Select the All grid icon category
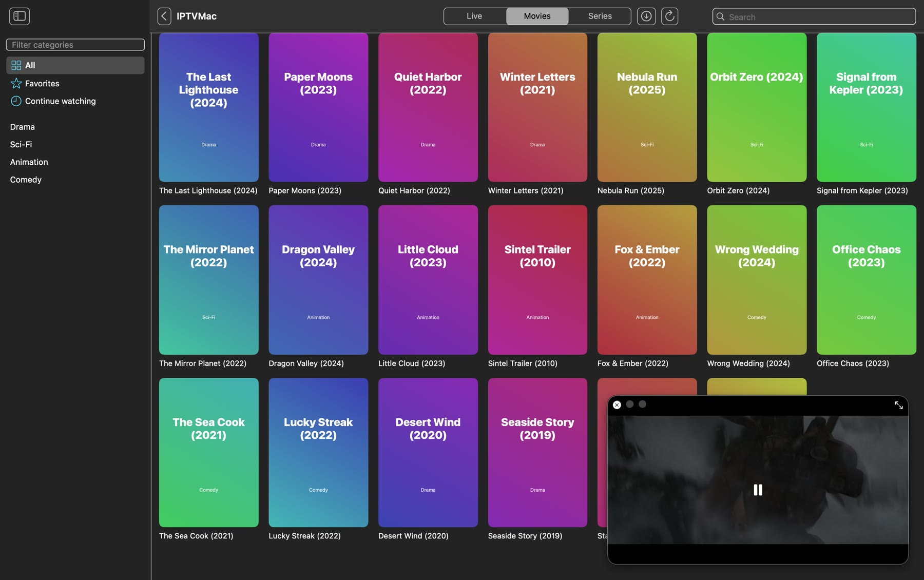Screen dimensions: 924x580 75,65
